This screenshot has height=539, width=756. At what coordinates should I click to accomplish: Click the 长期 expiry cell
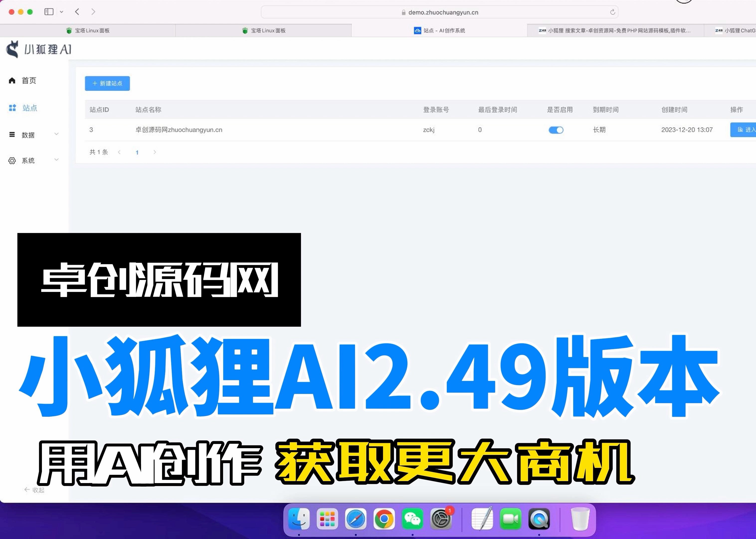click(x=599, y=130)
